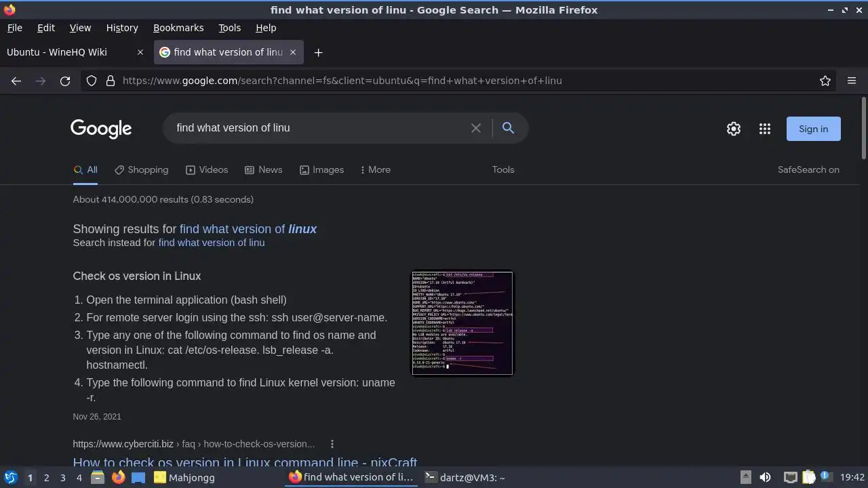Open Google quick settings gear
Screen dimensions: 868x488
tap(734, 129)
